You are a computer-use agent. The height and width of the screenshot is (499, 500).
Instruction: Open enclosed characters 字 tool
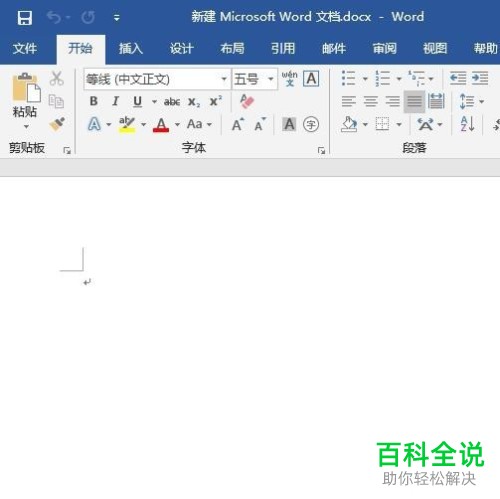pos(311,125)
